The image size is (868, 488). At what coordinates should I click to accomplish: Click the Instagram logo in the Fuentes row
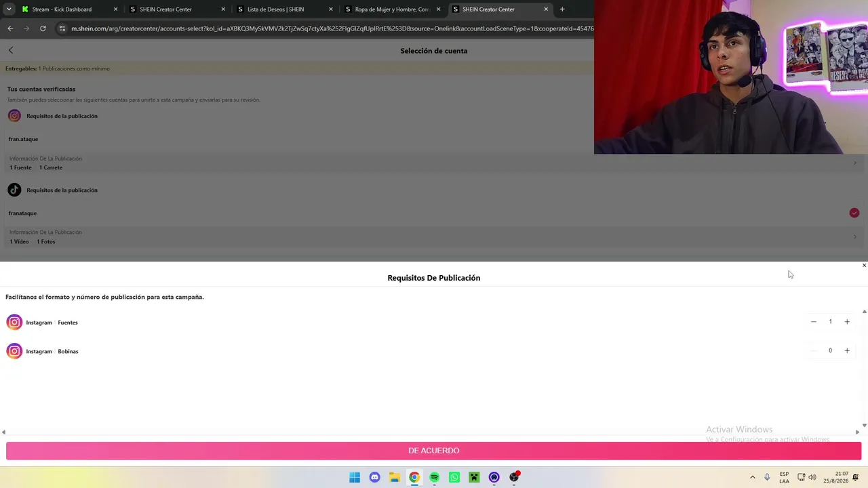[x=14, y=322]
